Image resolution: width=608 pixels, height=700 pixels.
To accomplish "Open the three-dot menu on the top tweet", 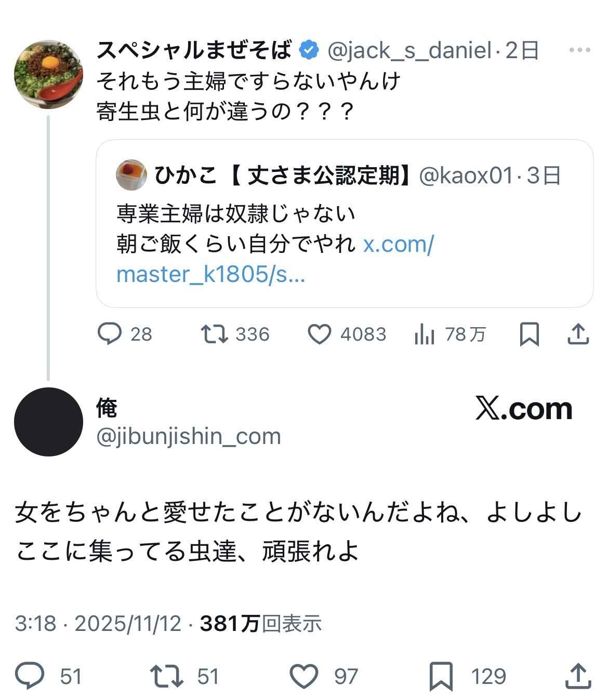I will coord(579,50).
